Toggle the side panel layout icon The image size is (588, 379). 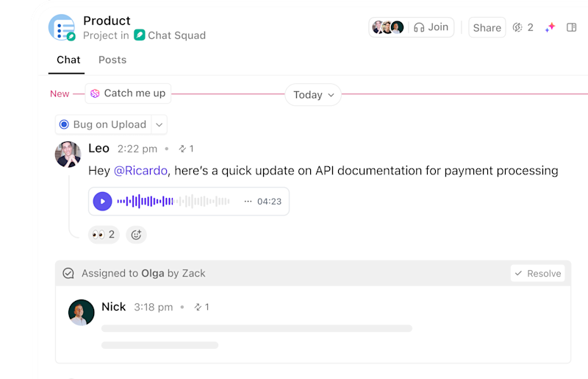tap(571, 27)
